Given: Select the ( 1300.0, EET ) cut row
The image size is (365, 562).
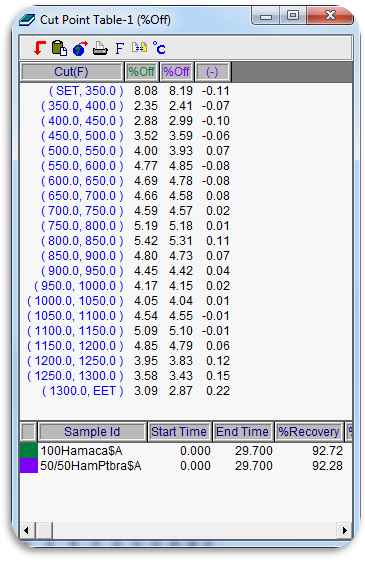Looking at the screenshot, I should pyautogui.click(x=125, y=391).
